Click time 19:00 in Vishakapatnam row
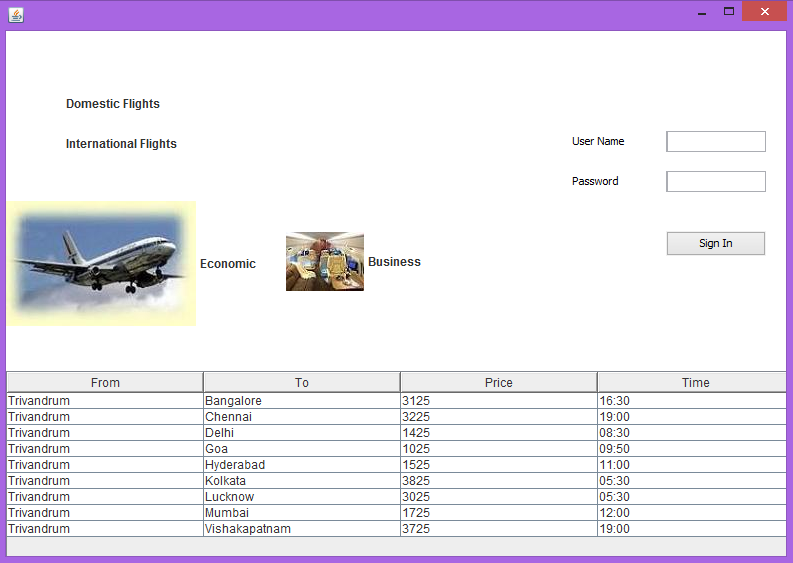The width and height of the screenshot is (793, 563). [x=692, y=529]
